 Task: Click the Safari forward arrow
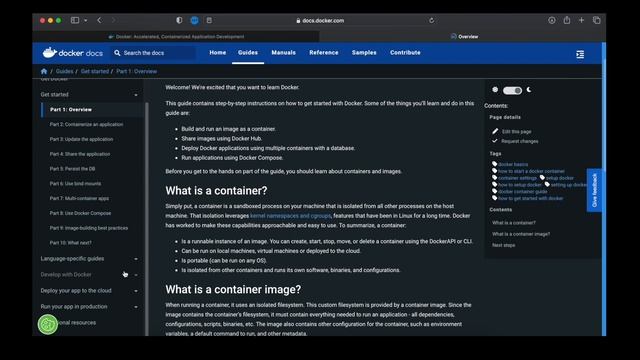(113, 20)
